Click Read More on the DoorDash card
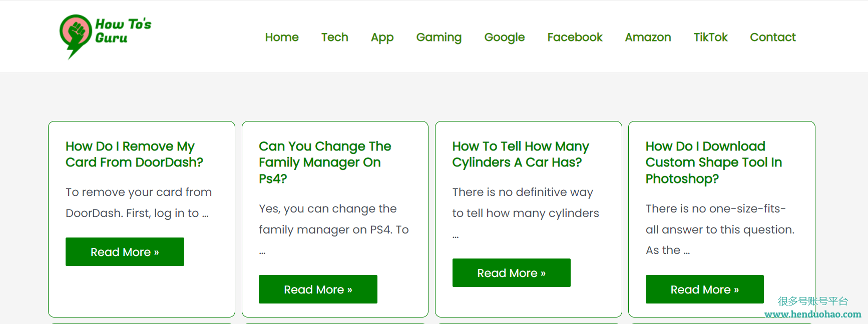 125,251
